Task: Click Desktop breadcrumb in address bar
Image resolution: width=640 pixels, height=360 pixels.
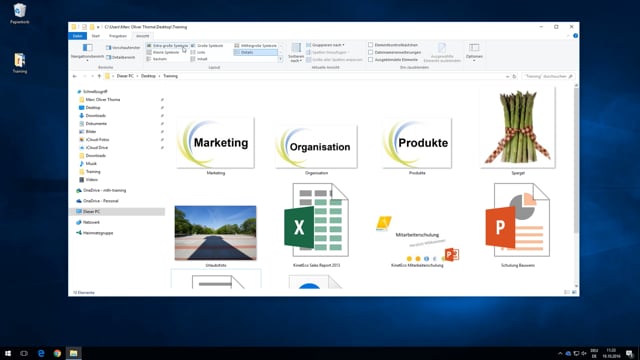Action: tap(148, 76)
